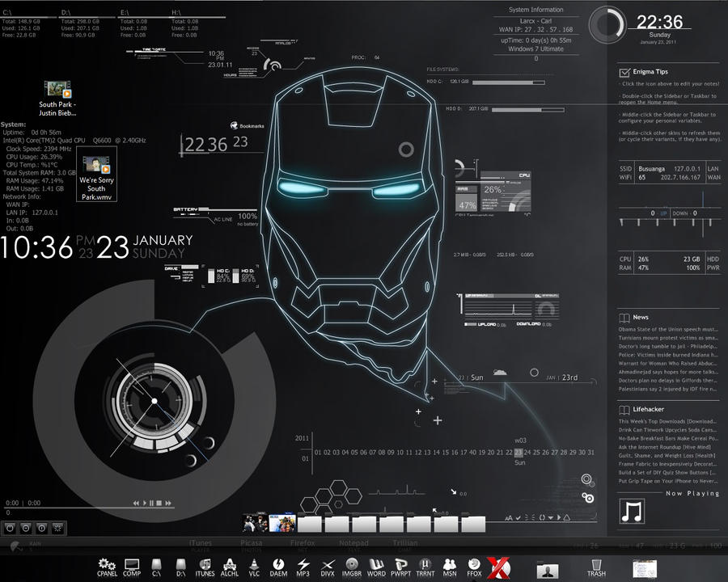Select the We're Sorry South Park.wmv file

coord(96,174)
